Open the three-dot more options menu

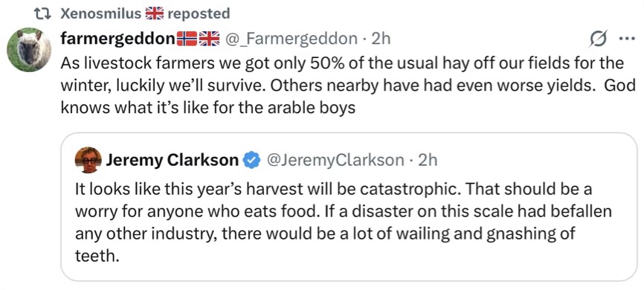coord(626,39)
